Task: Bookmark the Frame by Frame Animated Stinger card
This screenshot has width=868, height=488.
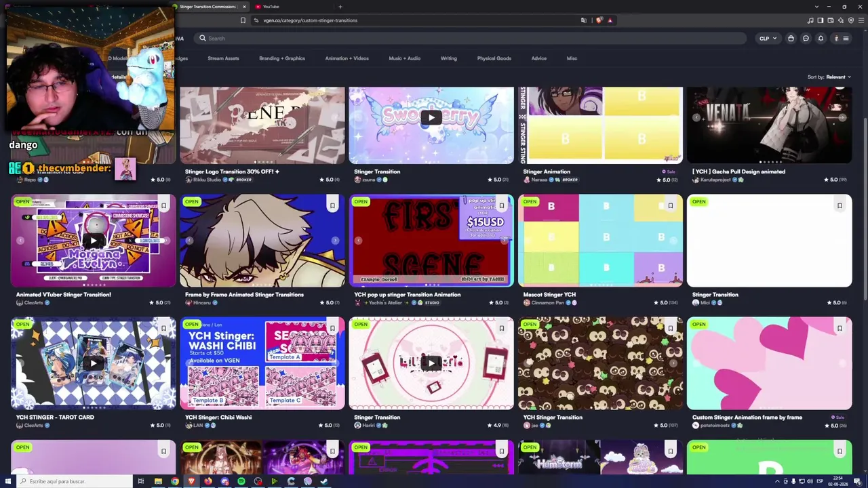Action: 332,205
